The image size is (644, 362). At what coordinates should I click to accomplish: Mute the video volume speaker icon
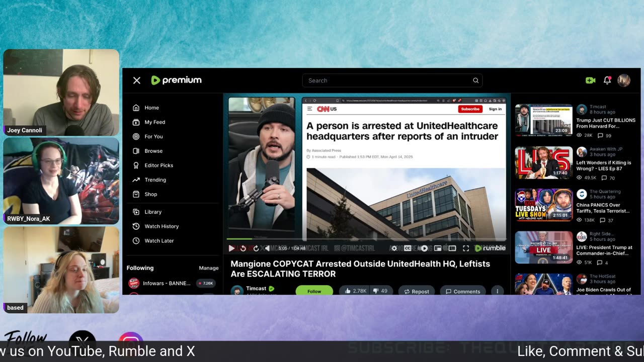267,248
